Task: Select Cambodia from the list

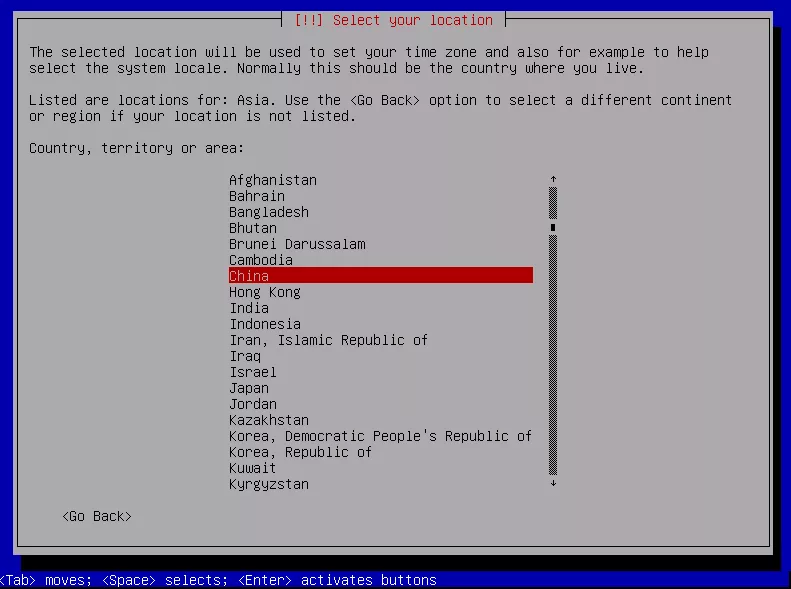Action: 261,260
